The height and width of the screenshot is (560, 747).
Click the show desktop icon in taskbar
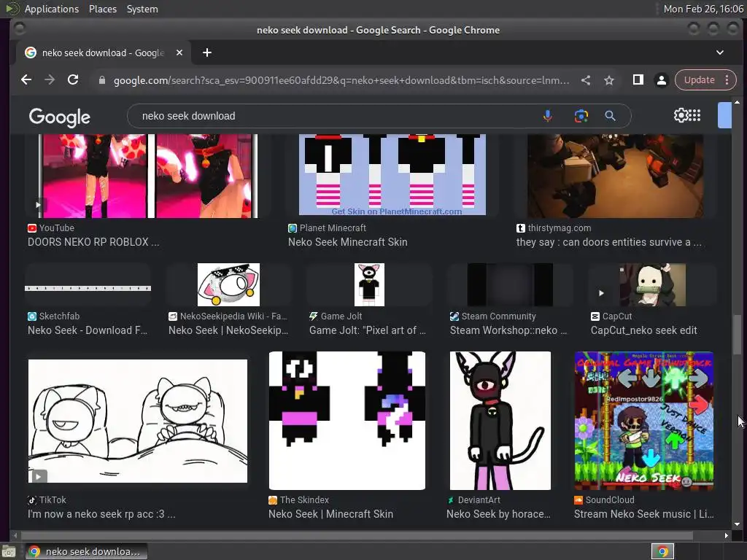[x=9, y=551]
